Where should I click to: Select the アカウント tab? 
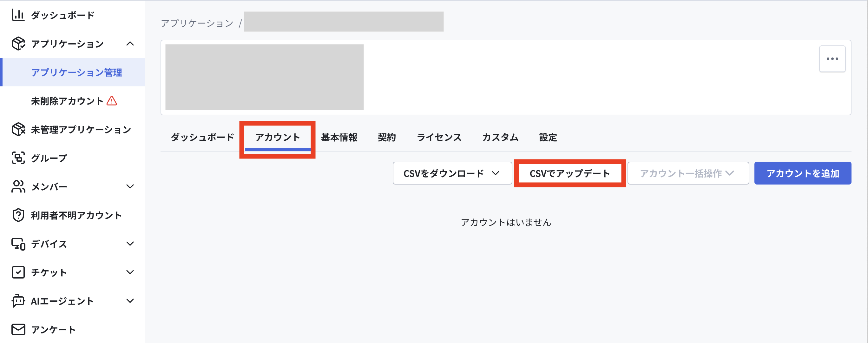[277, 137]
